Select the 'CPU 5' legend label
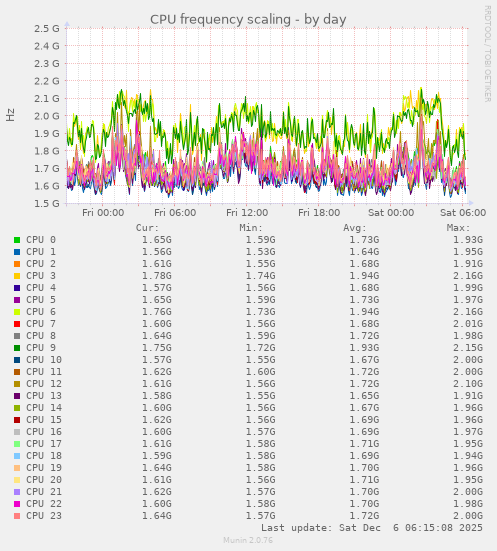The image size is (497, 551). (x=41, y=300)
